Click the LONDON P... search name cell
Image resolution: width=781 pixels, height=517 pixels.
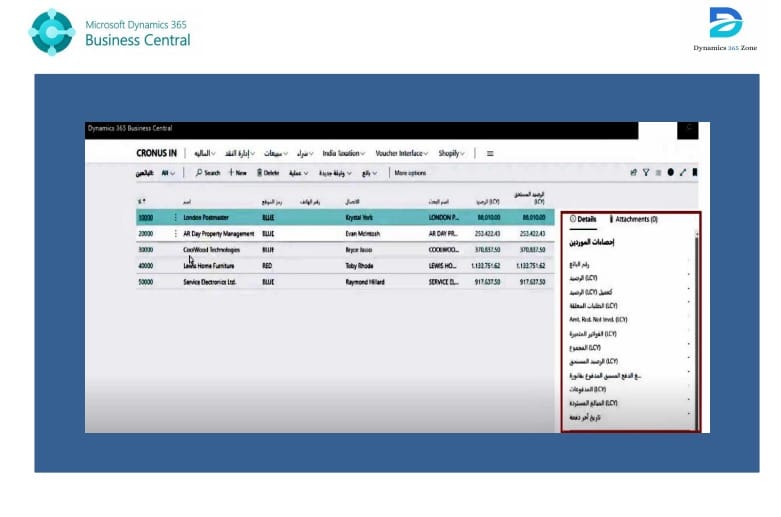pyautogui.click(x=444, y=218)
